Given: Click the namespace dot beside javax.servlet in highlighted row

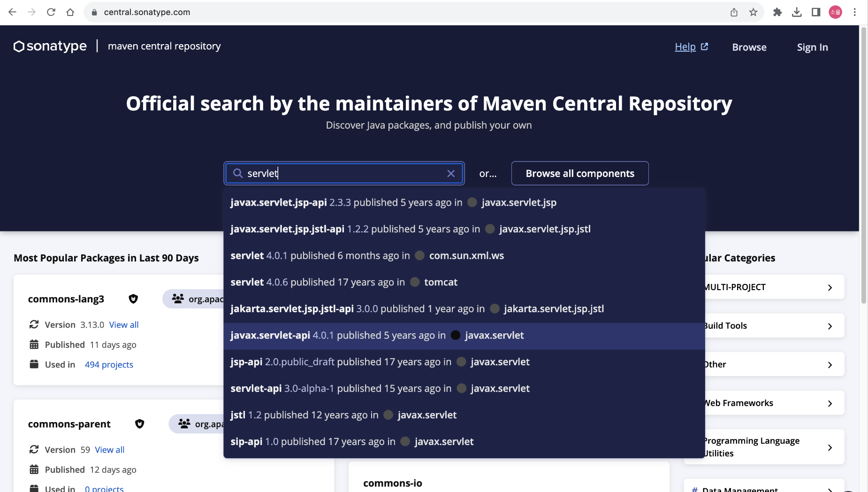Looking at the screenshot, I should 455,335.
